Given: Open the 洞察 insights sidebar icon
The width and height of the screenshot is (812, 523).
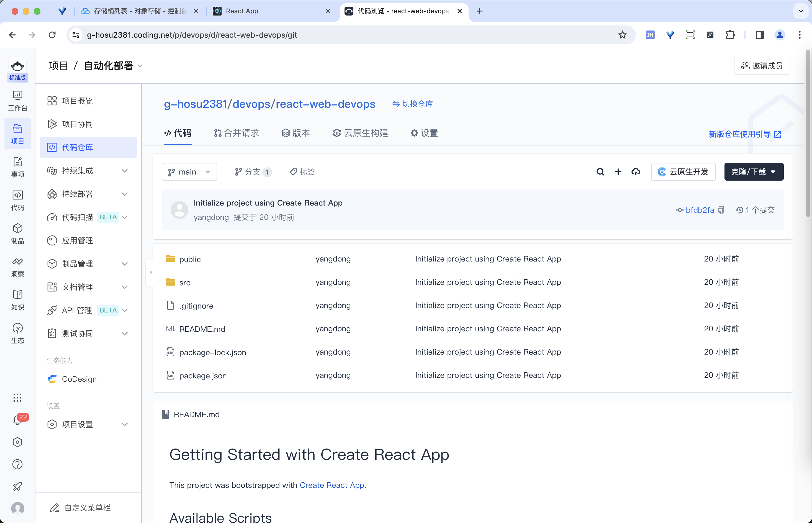Looking at the screenshot, I should 18,267.
